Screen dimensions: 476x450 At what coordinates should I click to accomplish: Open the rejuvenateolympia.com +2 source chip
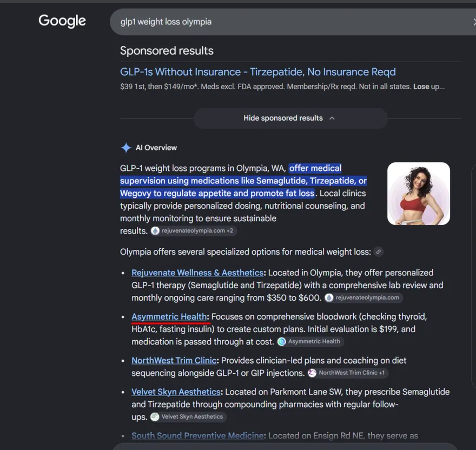194,231
